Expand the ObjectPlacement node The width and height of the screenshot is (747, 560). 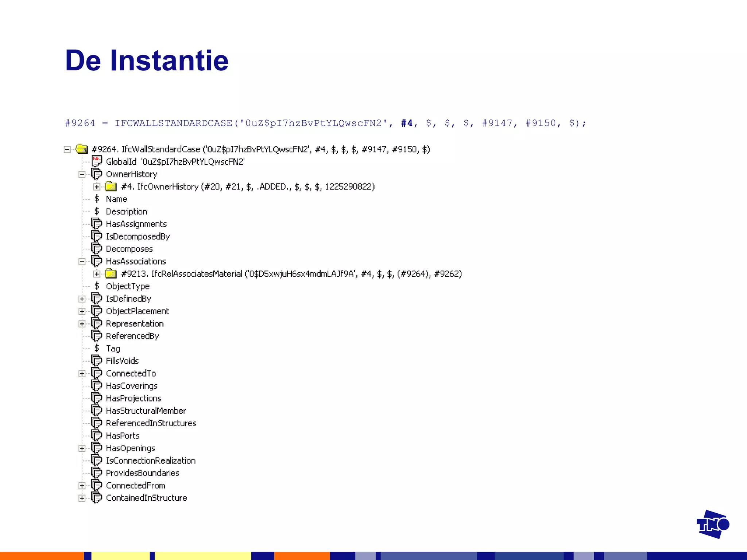(82, 311)
